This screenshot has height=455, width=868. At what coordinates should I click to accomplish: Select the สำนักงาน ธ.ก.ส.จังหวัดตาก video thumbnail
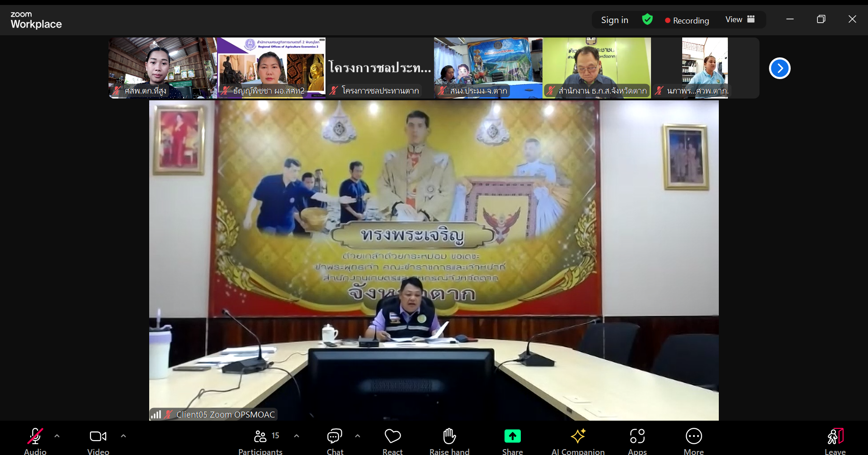coord(596,68)
